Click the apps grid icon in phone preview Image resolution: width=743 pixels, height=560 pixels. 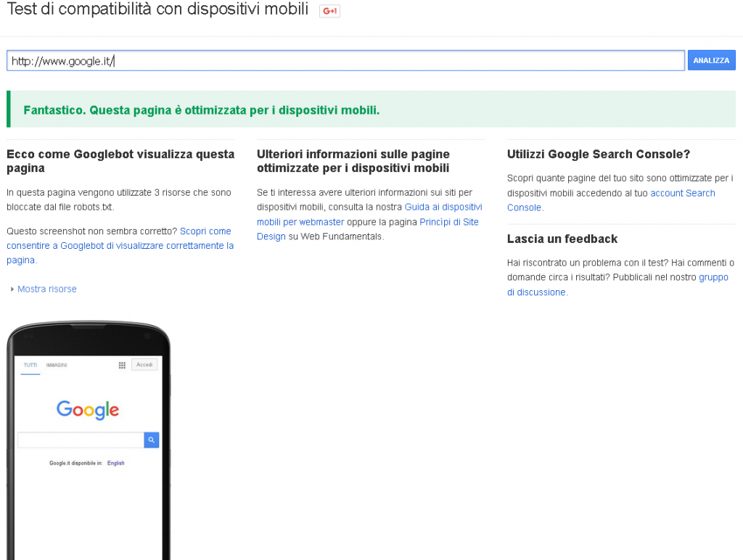pyautogui.click(x=122, y=366)
